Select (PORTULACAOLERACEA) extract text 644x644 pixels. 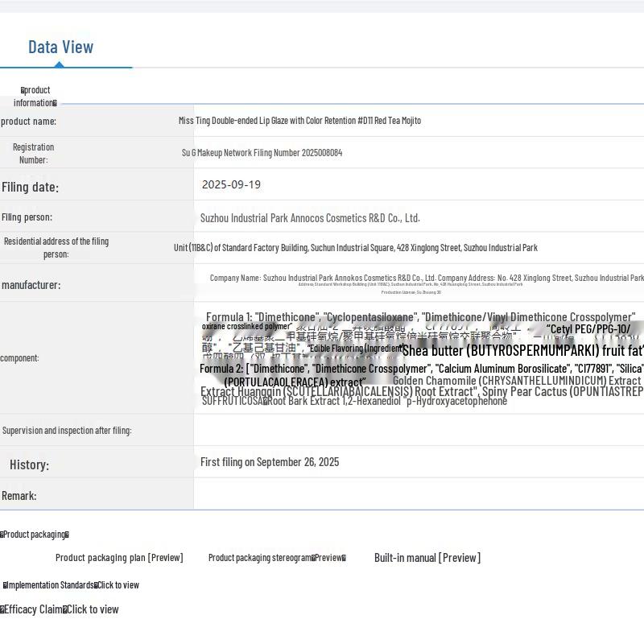pyautogui.click(x=295, y=382)
